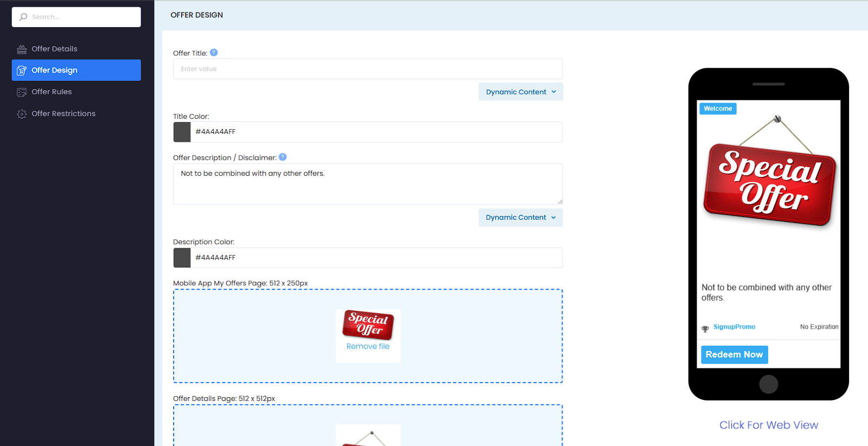The width and height of the screenshot is (868, 446).
Task: Click SignupPromo link in phone preview
Action: [734, 327]
